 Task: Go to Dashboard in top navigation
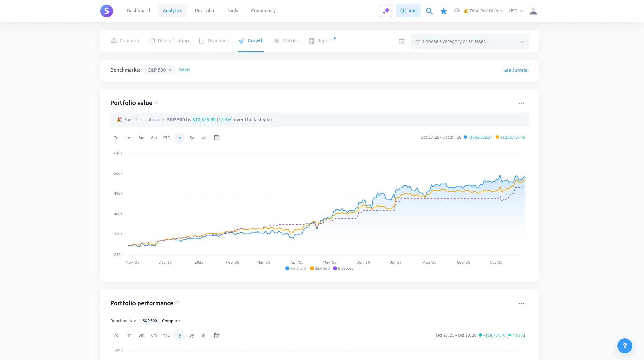(x=138, y=11)
